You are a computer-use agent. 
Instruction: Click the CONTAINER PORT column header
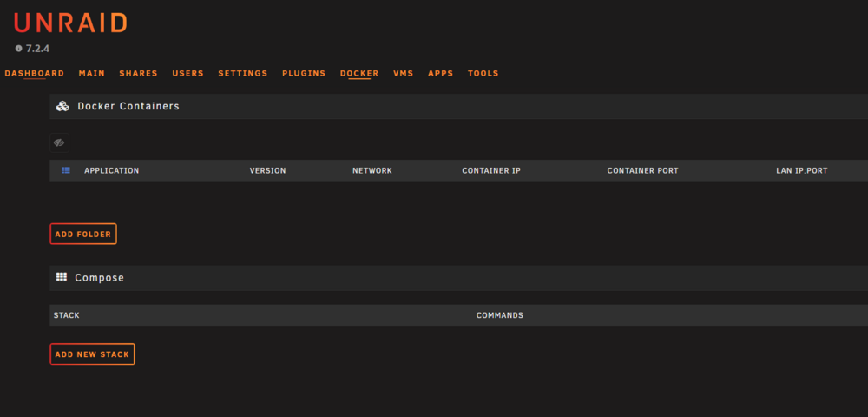point(642,170)
